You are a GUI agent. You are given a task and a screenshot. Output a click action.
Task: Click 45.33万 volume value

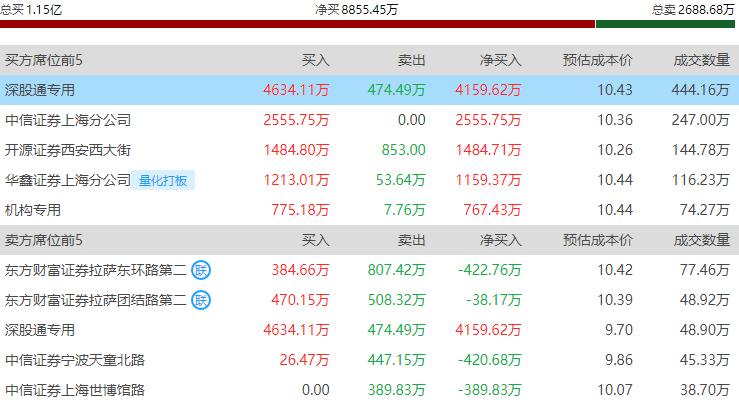[705, 361]
